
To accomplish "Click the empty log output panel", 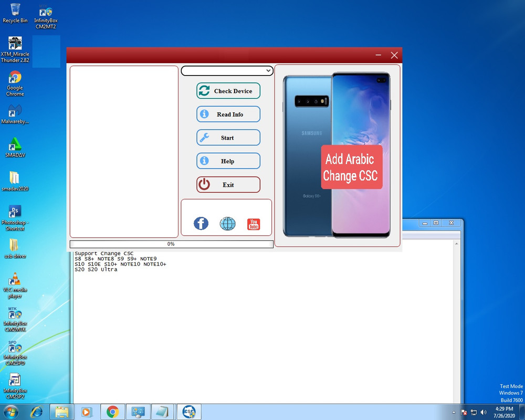I will click(x=124, y=151).
